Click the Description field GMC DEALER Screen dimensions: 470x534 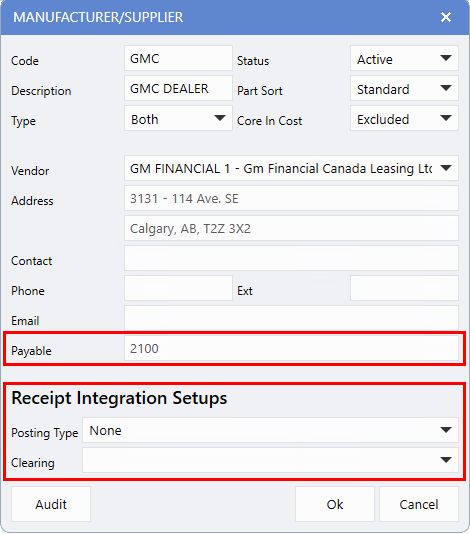[x=178, y=89]
